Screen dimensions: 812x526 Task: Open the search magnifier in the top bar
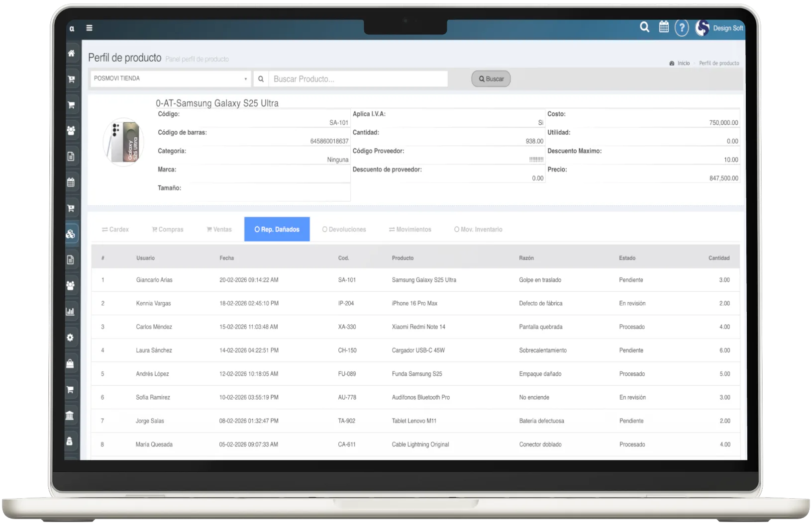[644, 27]
